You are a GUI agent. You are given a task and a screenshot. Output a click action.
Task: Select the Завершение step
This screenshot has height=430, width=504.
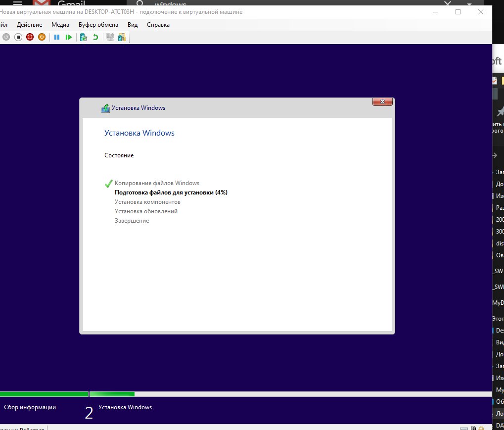(132, 221)
